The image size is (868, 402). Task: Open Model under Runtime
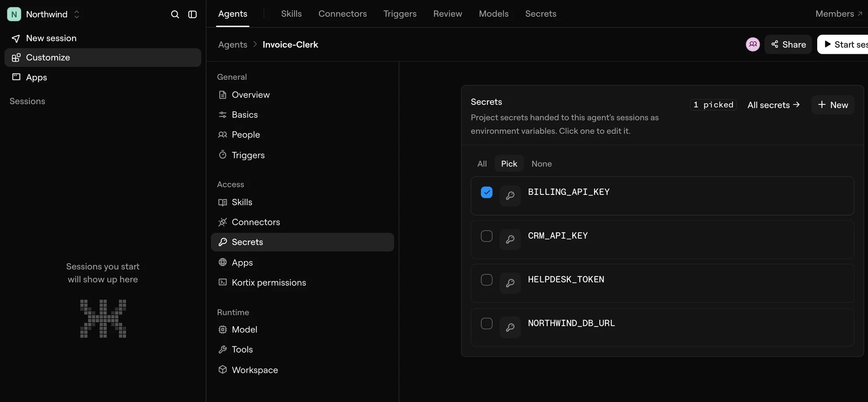302,330
